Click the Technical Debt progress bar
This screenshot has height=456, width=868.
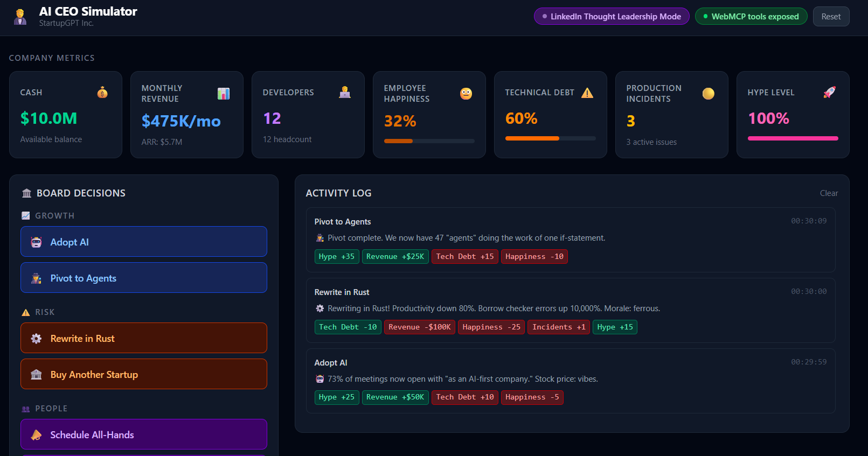click(x=551, y=138)
